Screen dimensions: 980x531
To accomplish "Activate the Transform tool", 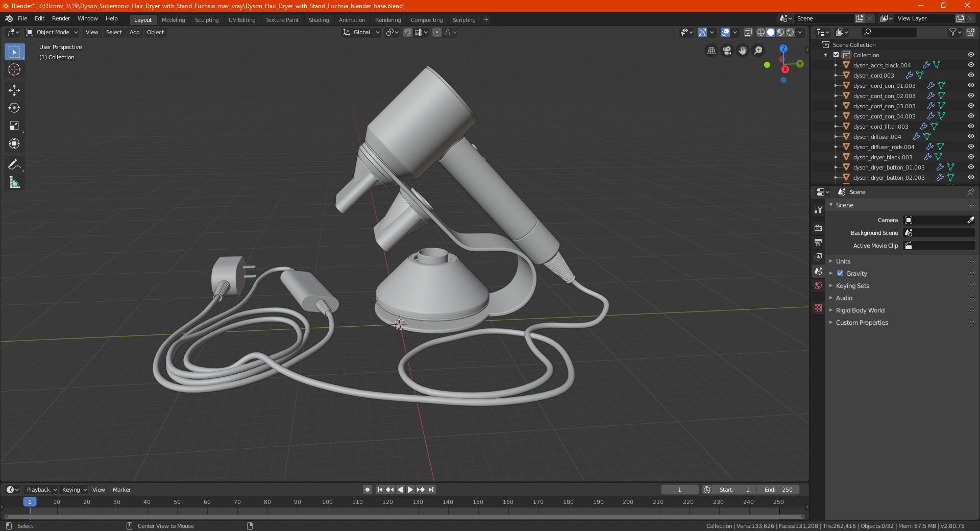I will [14, 143].
